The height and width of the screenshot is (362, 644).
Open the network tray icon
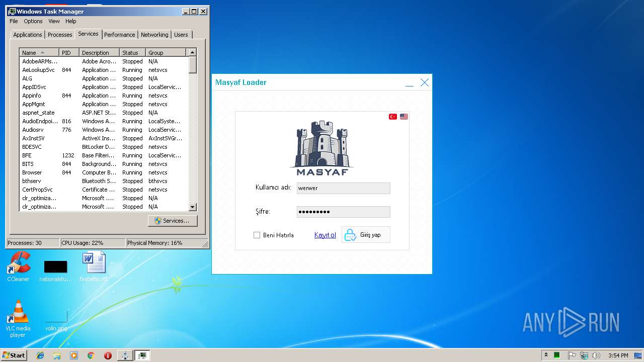pos(584,355)
